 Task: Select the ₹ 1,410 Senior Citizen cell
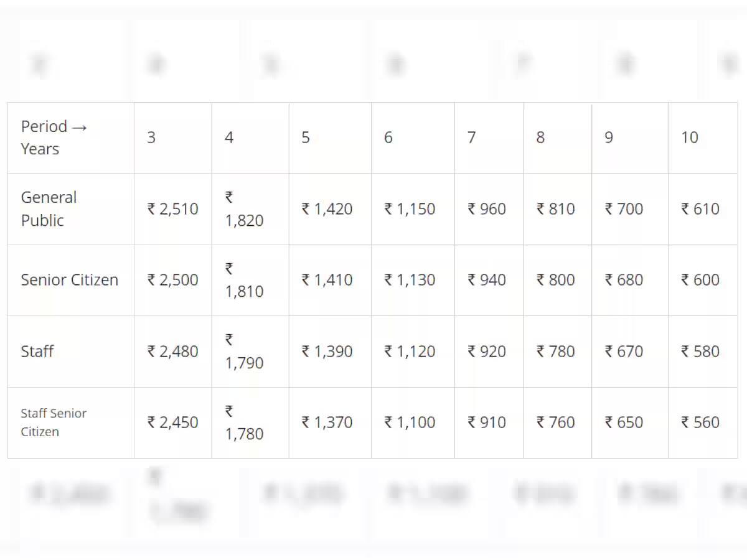(327, 280)
